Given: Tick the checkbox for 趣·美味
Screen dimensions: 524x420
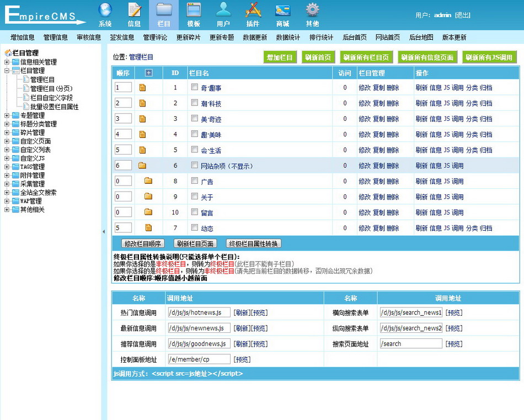Looking at the screenshot, I should (195, 134).
